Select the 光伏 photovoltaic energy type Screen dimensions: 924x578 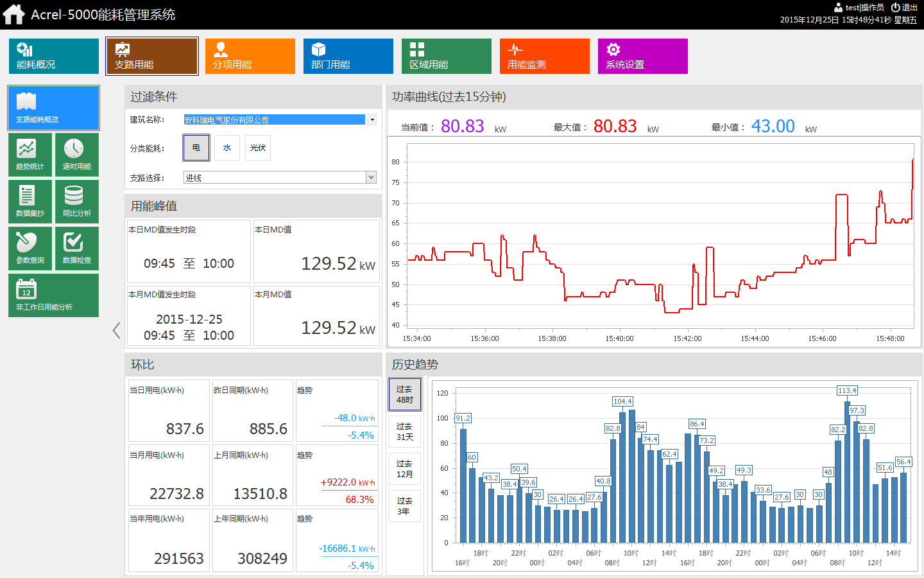tap(258, 148)
